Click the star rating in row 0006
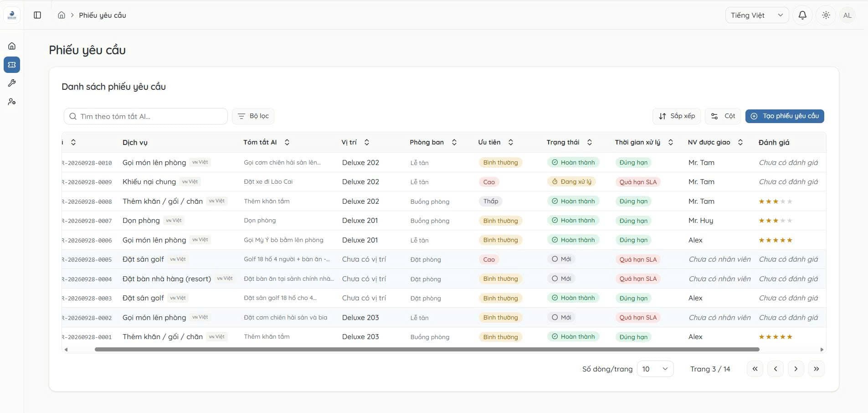 [x=776, y=240]
